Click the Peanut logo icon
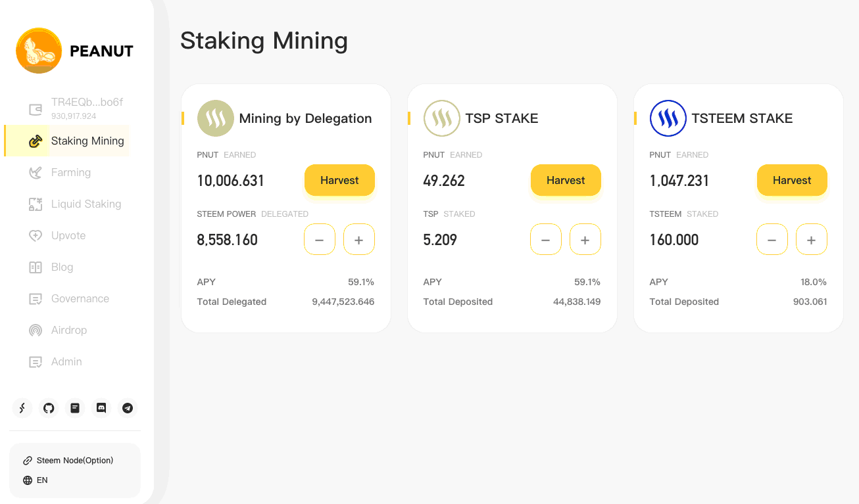 pos(39,51)
